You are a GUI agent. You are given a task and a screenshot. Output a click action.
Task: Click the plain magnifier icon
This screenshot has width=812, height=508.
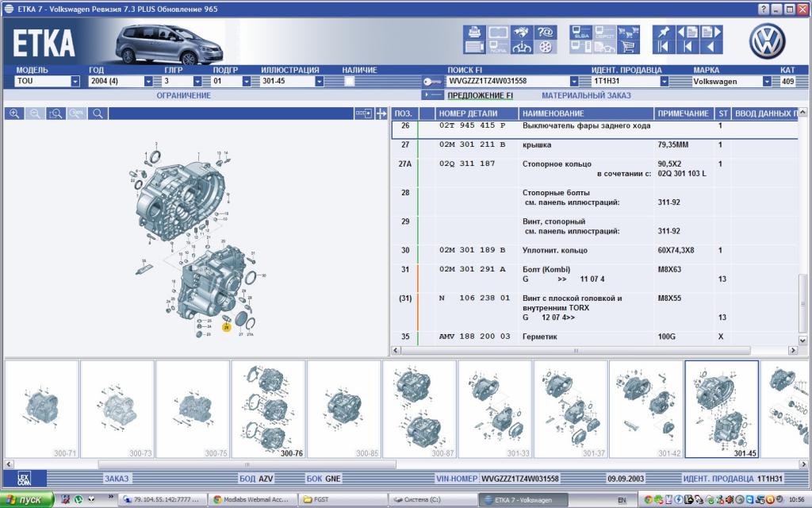click(98, 114)
